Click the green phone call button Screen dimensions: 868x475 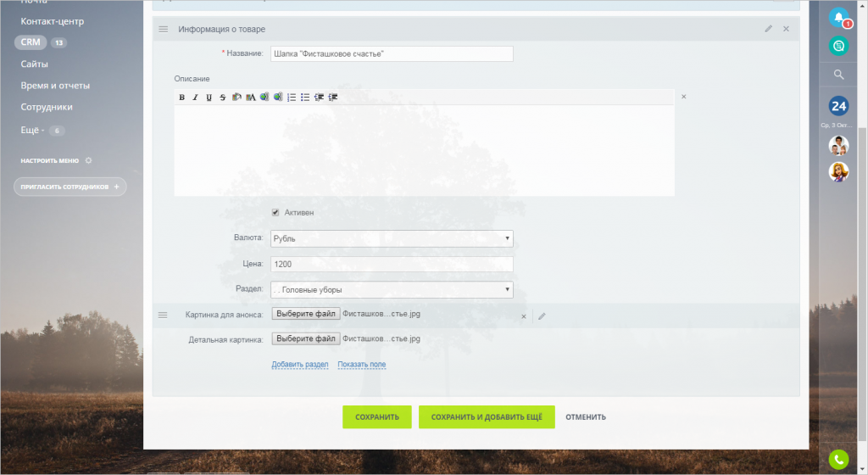838,459
